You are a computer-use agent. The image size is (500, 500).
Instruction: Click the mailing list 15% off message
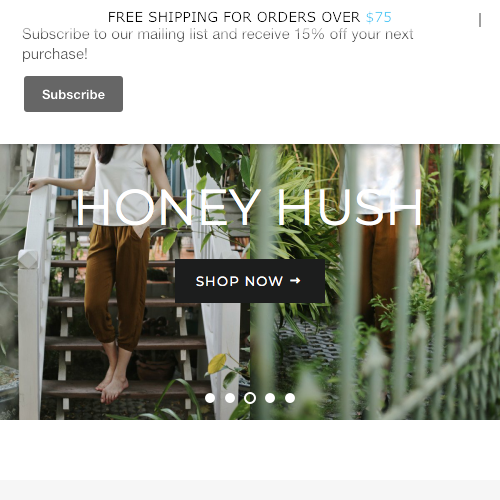tap(218, 44)
